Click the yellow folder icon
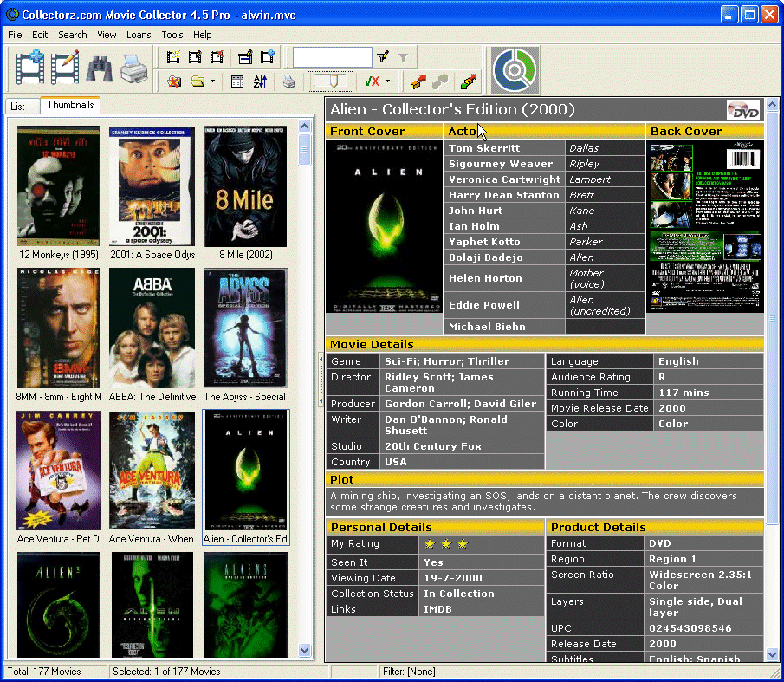The height and width of the screenshot is (682, 784). click(x=198, y=81)
